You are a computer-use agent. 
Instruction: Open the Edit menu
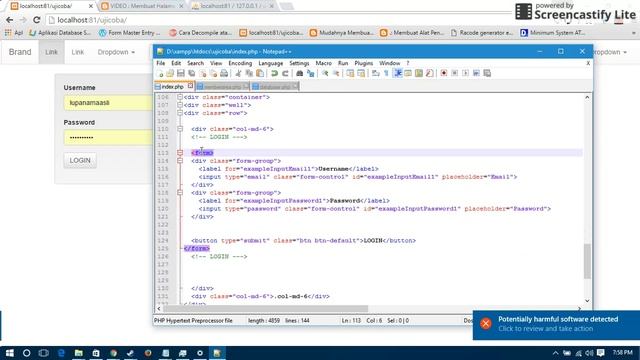[176, 63]
